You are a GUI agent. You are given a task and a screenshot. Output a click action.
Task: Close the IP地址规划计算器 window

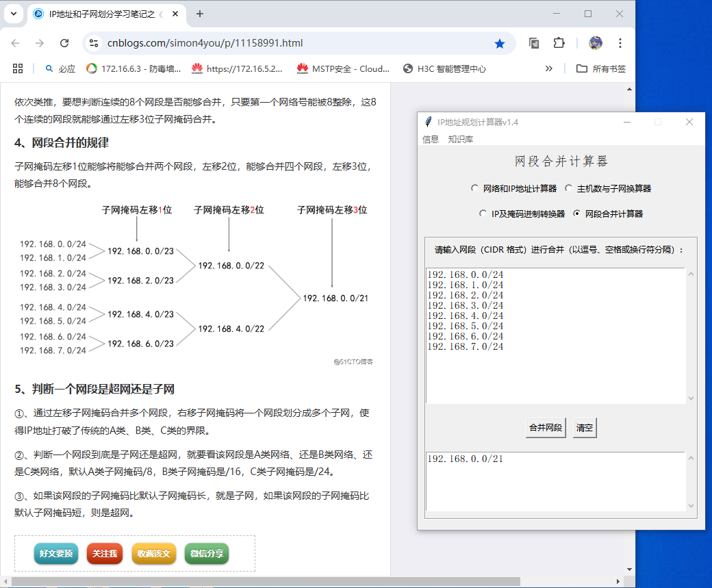click(689, 122)
